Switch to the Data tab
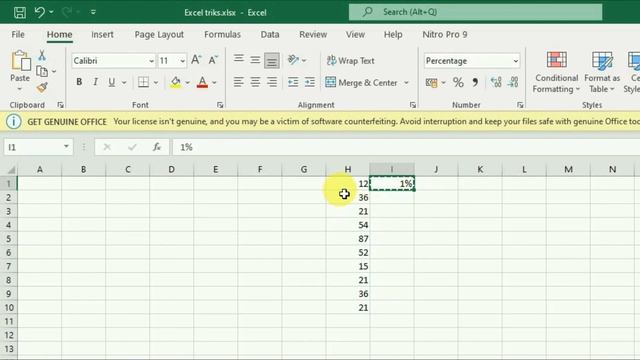Screen dimensions: 640x360 [270, 34]
